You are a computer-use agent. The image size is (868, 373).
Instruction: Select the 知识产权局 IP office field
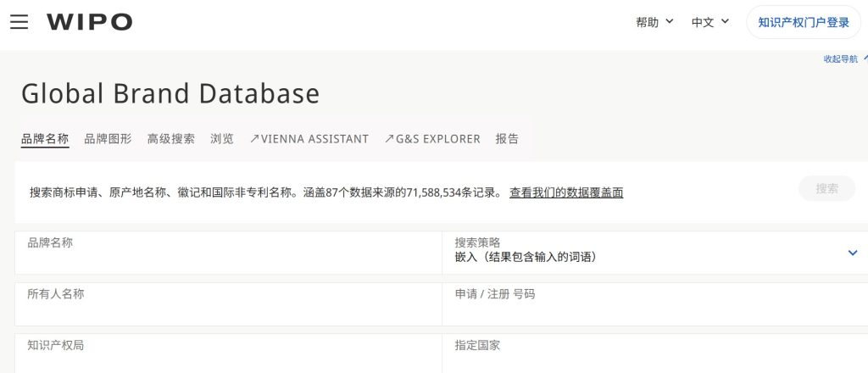[227, 356]
